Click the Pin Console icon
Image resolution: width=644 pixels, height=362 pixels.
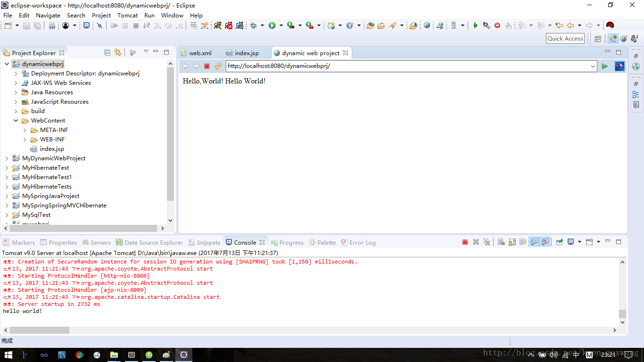560,242
